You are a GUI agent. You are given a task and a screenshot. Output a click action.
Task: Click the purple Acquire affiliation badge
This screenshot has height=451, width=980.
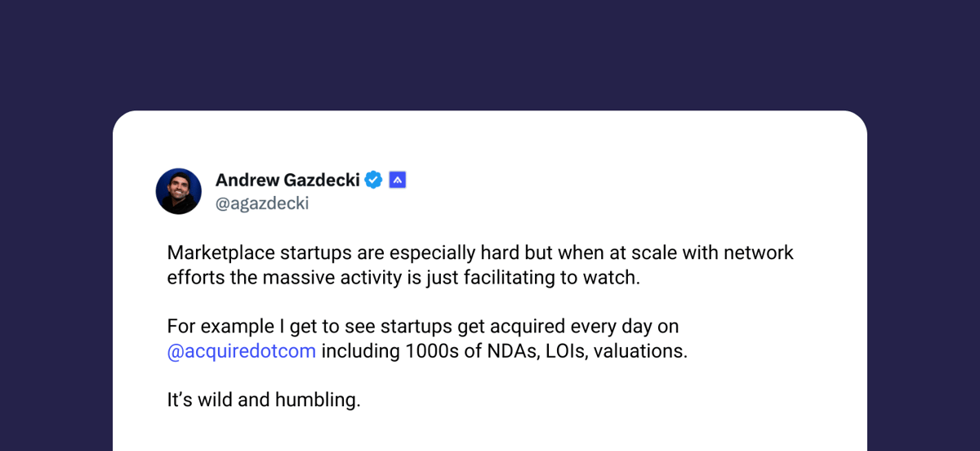398,180
